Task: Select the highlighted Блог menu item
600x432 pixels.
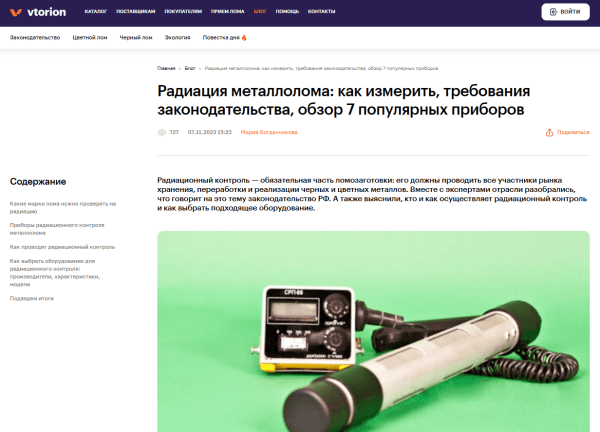Action: (x=260, y=11)
